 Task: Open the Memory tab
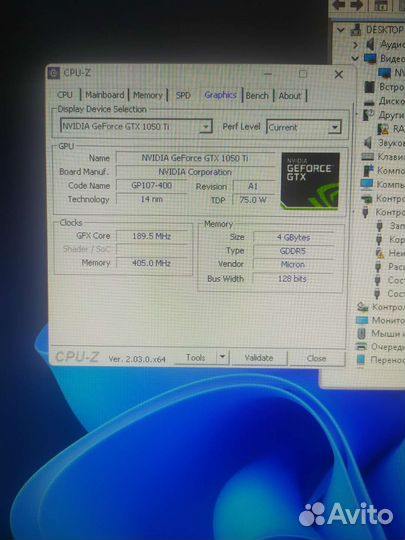[147, 95]
